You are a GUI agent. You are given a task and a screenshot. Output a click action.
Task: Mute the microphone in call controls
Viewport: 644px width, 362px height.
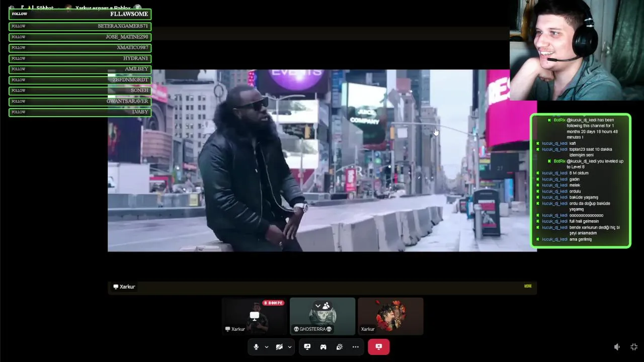tap(256, 347)
